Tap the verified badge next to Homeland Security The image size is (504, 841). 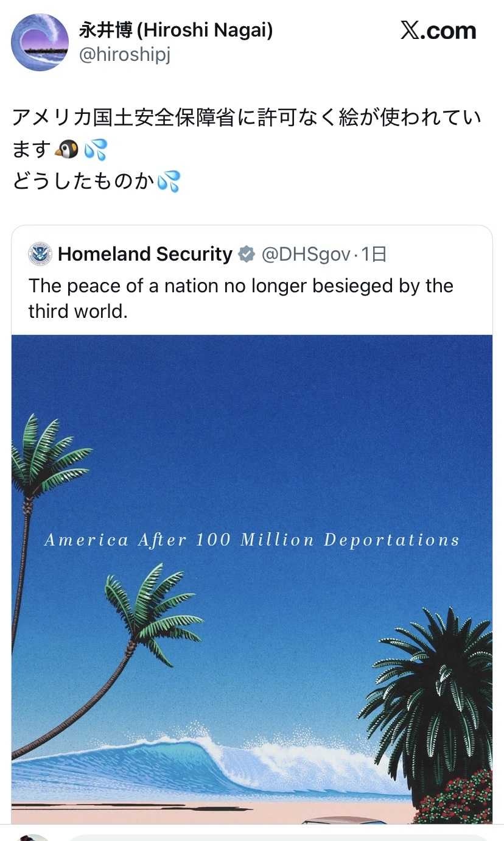tap(246, 255)
